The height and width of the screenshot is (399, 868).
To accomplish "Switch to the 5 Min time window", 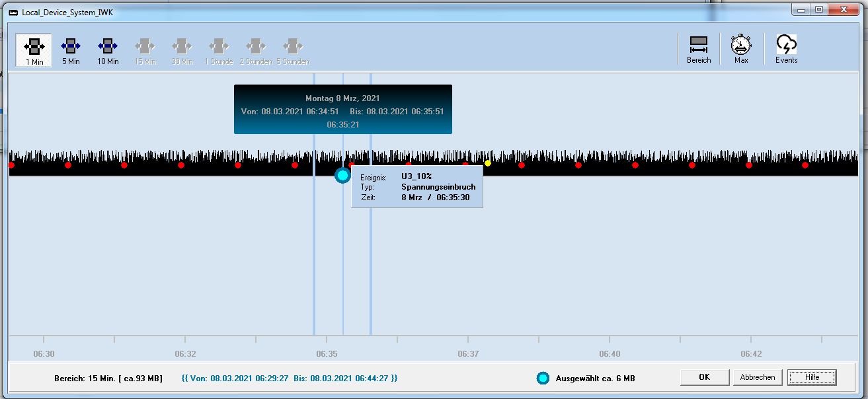I will coord(71,50).
